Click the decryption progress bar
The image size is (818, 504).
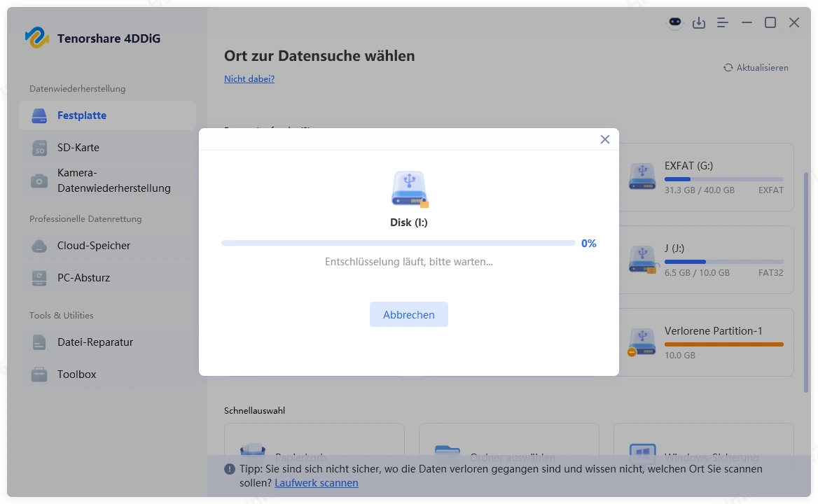click(x=398, y=243)
